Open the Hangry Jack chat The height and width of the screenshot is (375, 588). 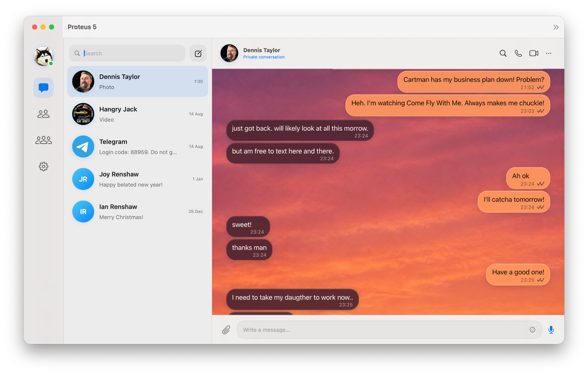point(138,114)
